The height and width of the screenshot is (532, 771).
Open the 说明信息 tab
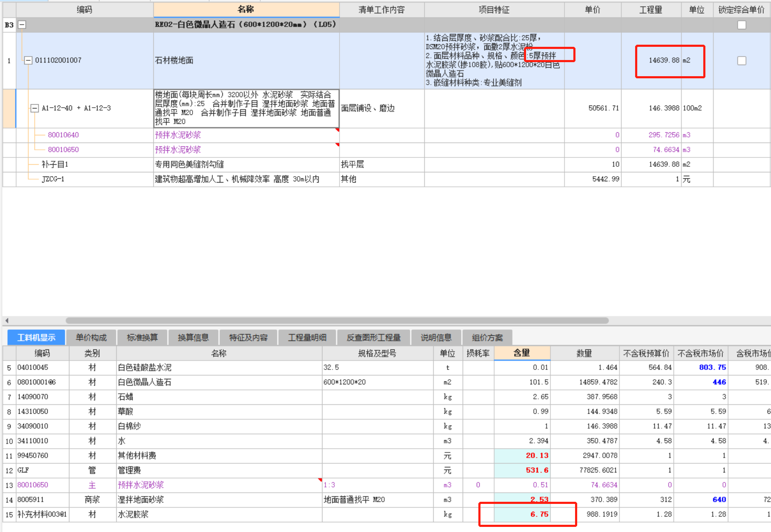[x=436, y=338]
